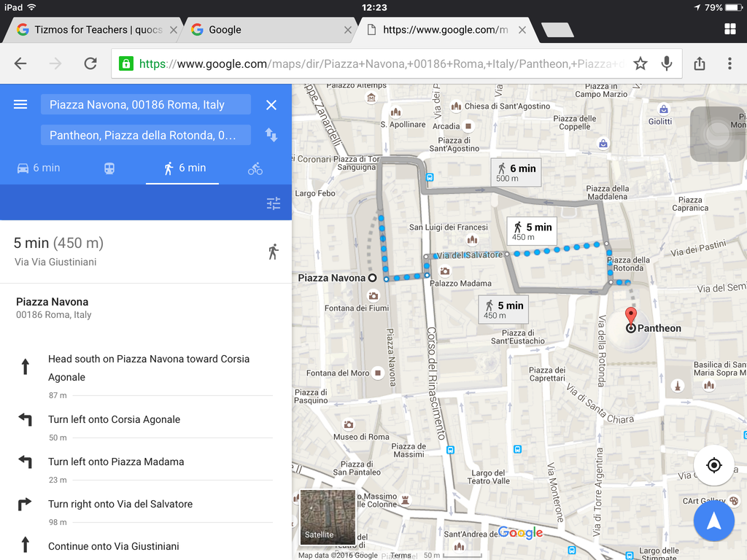
Task: Switch to Satellite view thumbnail
Action: click(x=328, y=517)
